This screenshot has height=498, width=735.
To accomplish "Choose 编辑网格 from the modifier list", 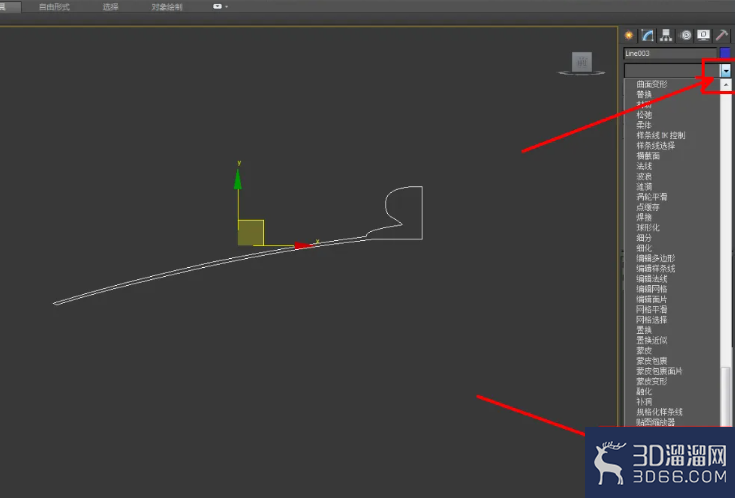I will (652, 289).
